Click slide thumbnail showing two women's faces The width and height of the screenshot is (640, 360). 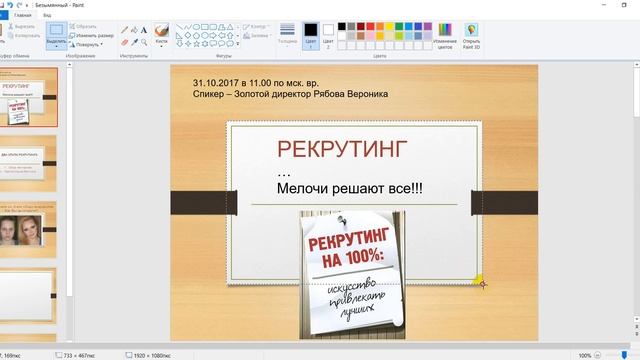pyautogui.click(x=28, y=229)
